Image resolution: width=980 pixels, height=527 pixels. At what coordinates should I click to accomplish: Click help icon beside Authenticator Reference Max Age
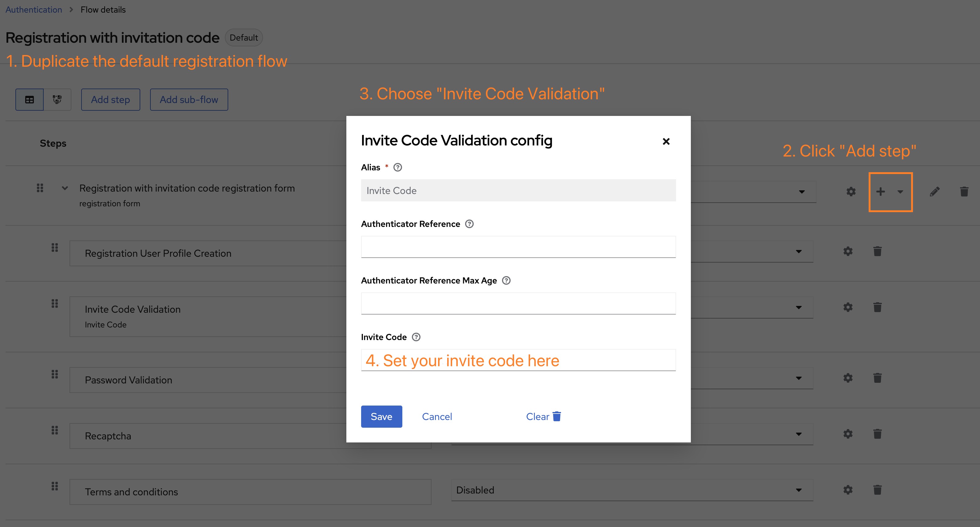click(506, 281)
